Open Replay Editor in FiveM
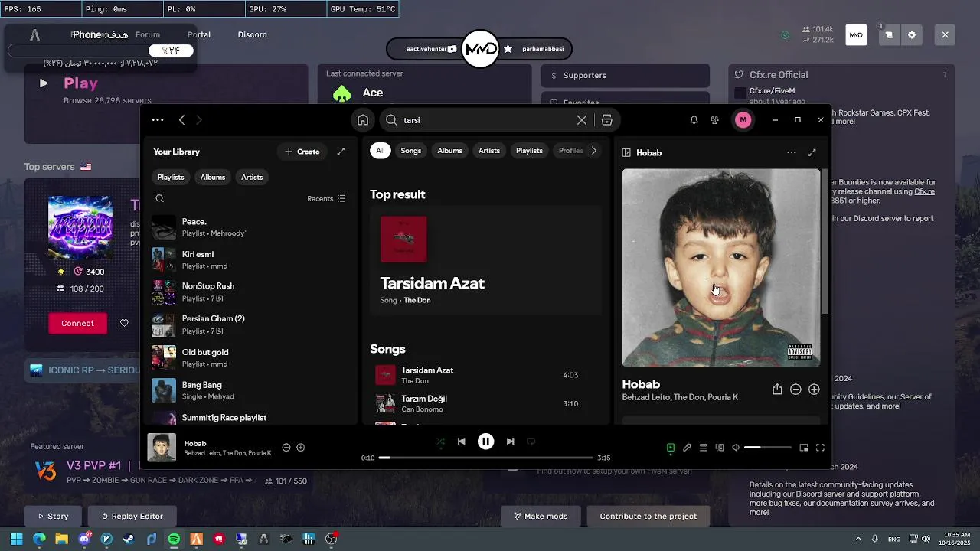This screenshot has height=551, width=980. pos(132,516)
